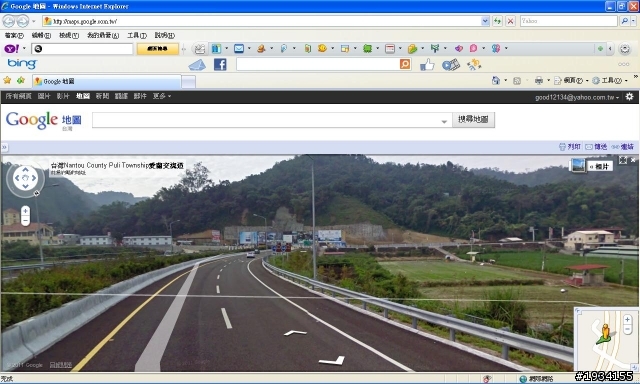Close Street View with X button
Viewport: 640px width, 384px height.
tap(633, 160)
